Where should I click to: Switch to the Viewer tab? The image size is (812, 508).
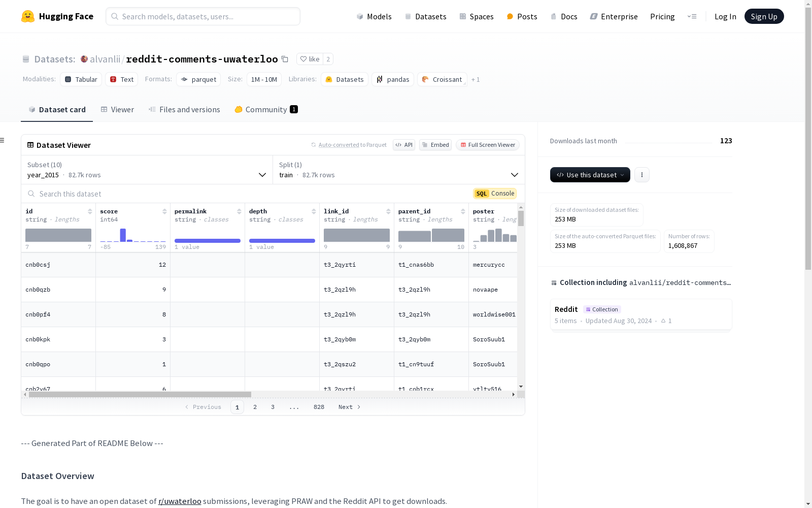[117, 110]
